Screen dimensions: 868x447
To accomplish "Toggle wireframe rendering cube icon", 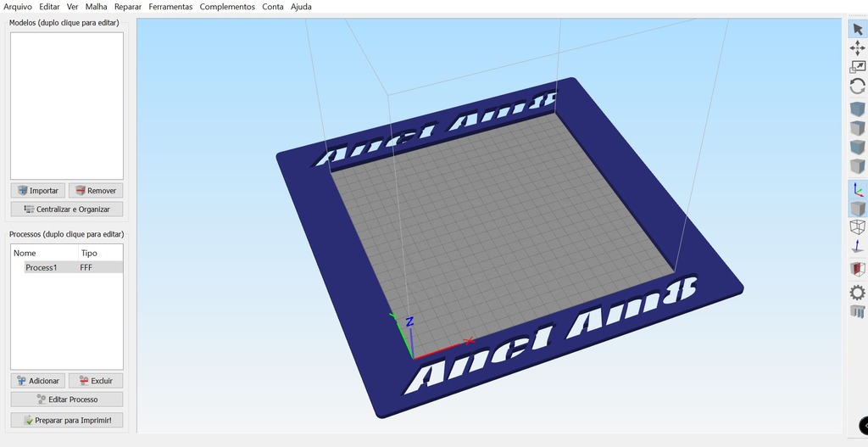I will [x=858, y=227].
